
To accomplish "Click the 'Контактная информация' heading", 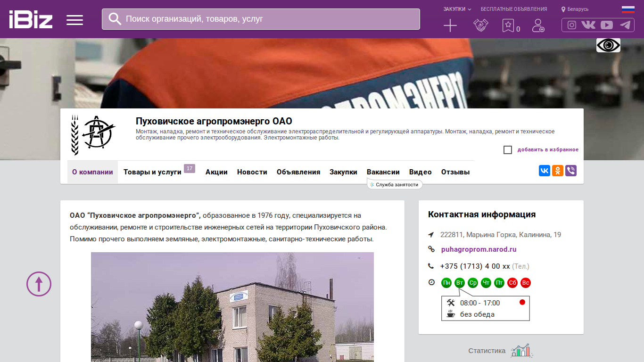I will 482,214.
